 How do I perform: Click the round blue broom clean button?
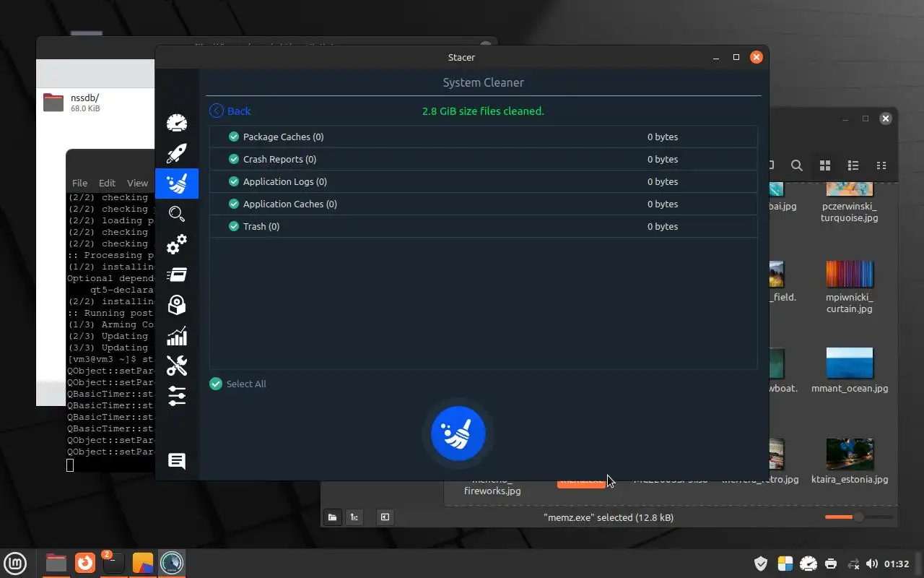[x=458, y=433]
